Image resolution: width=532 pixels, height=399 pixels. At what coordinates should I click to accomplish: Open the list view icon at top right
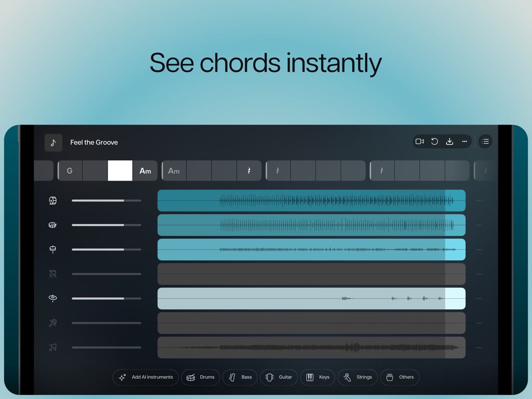[485, 142]
